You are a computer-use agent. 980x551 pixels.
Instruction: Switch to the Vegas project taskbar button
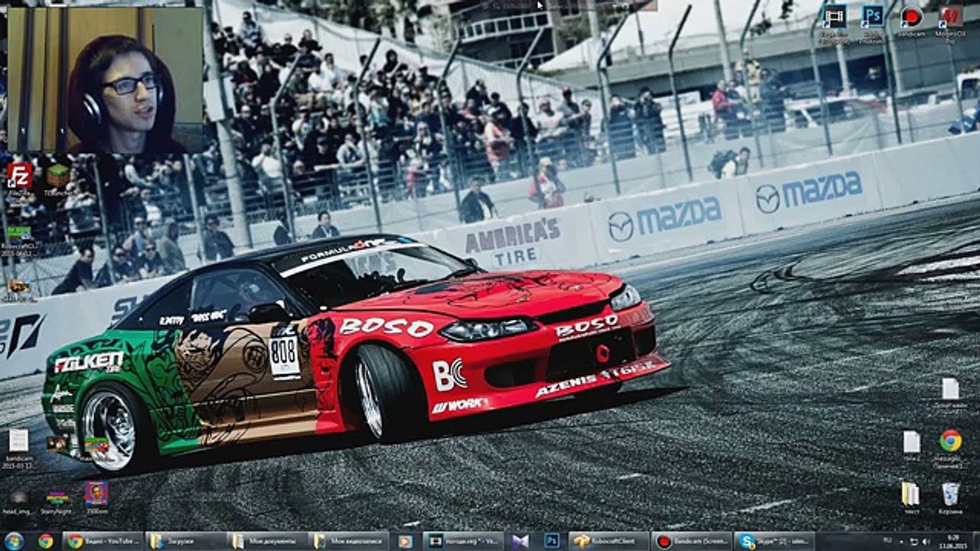[x=463, y=541]
